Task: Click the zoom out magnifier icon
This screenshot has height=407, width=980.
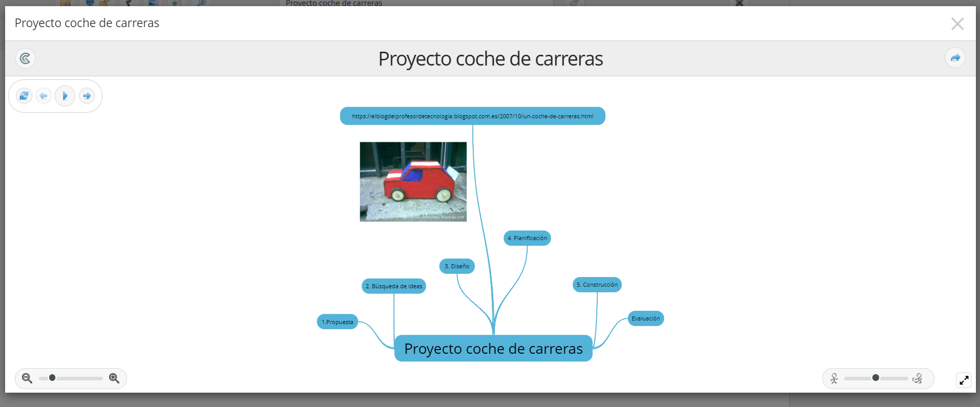Action: click(27, 378)
